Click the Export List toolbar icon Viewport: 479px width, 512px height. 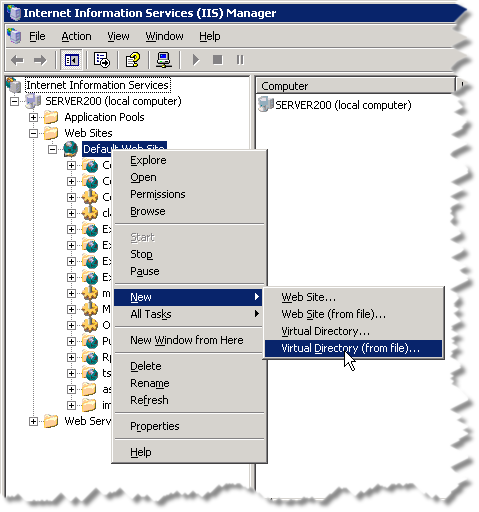(102, 60)
